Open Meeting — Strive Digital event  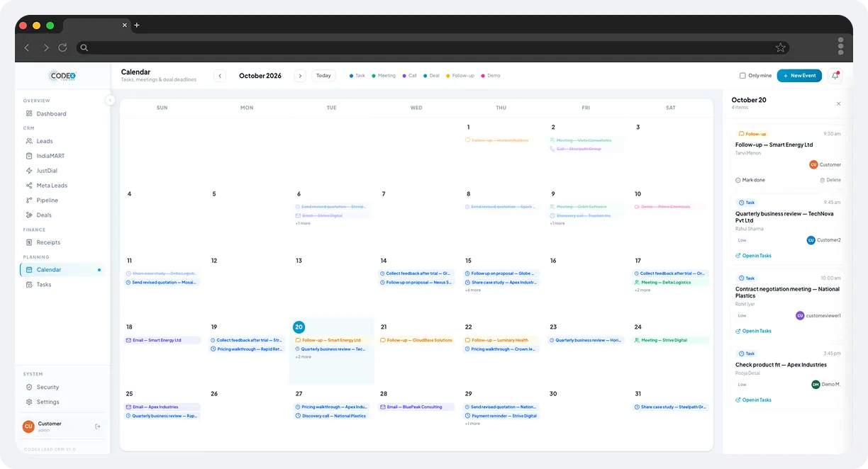(x=671, y=340)
